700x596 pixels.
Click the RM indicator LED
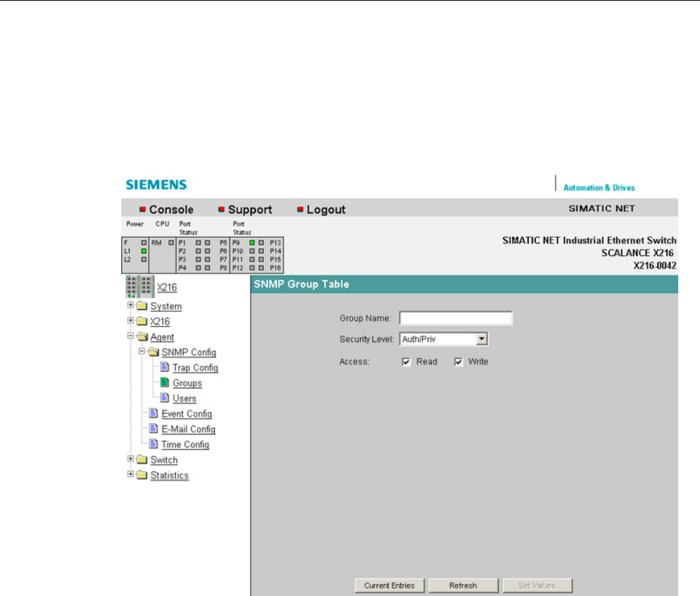(171, 243)
